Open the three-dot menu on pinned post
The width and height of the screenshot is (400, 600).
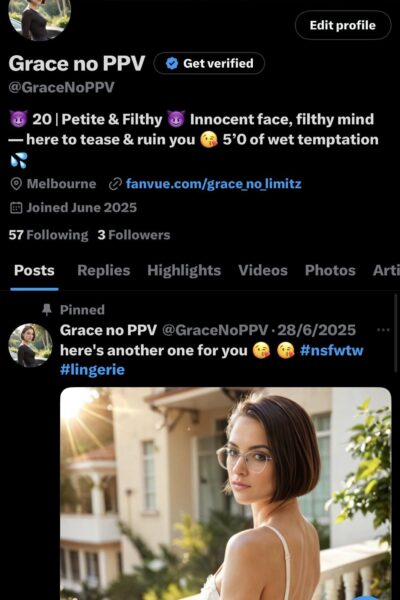pyautogui.click(x=383, y=330)
